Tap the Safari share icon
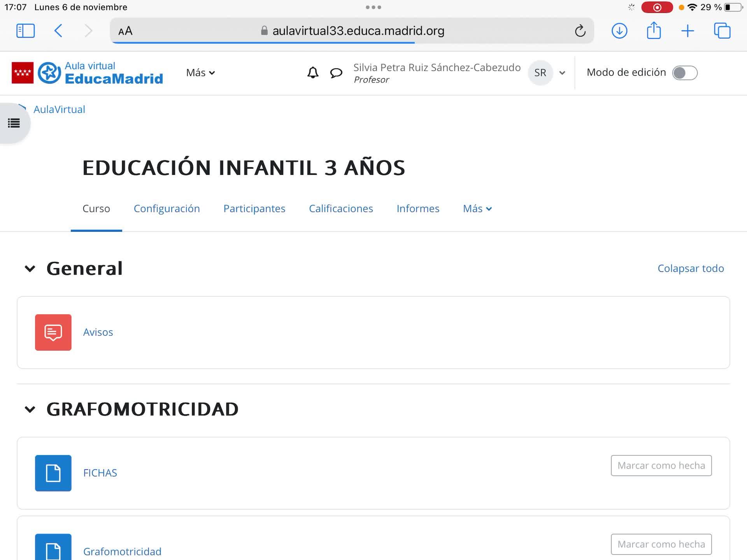This screenshot has height=560, width=747. coord(654,31)
